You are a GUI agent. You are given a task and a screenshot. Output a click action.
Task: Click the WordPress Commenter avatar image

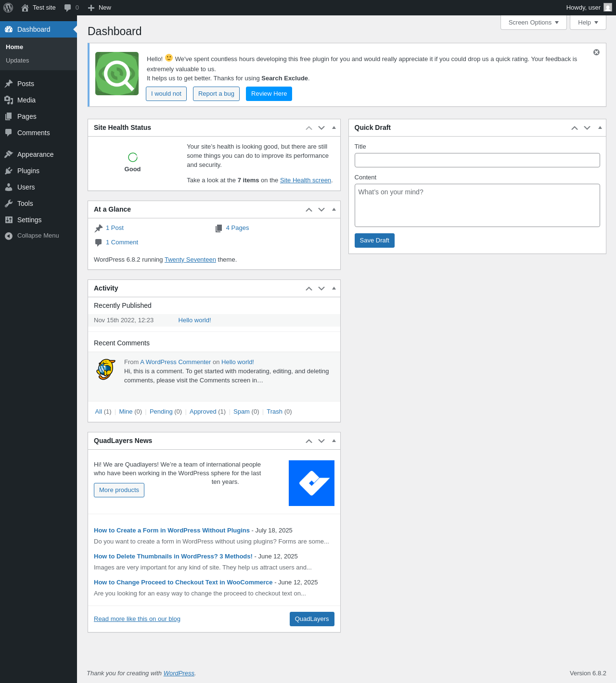point(106,369)
